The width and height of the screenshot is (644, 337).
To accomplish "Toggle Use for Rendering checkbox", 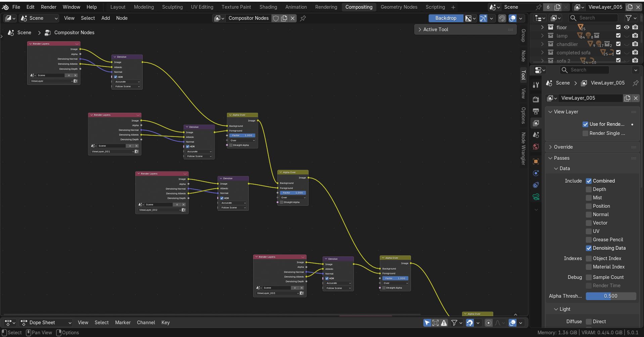I will (x=586, y=124).
